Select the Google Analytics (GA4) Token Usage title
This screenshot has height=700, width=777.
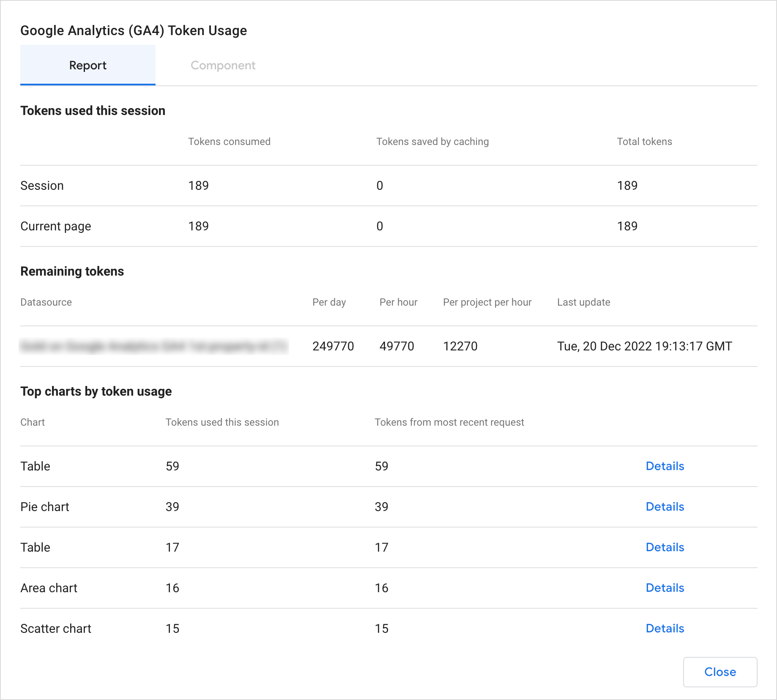tap(134, 30)
